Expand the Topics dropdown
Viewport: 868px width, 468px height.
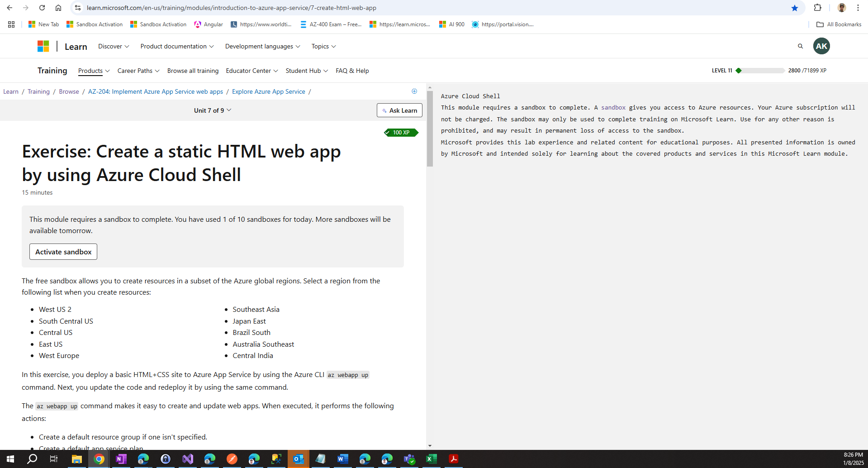pyautogui.click(x=323, y=46)
